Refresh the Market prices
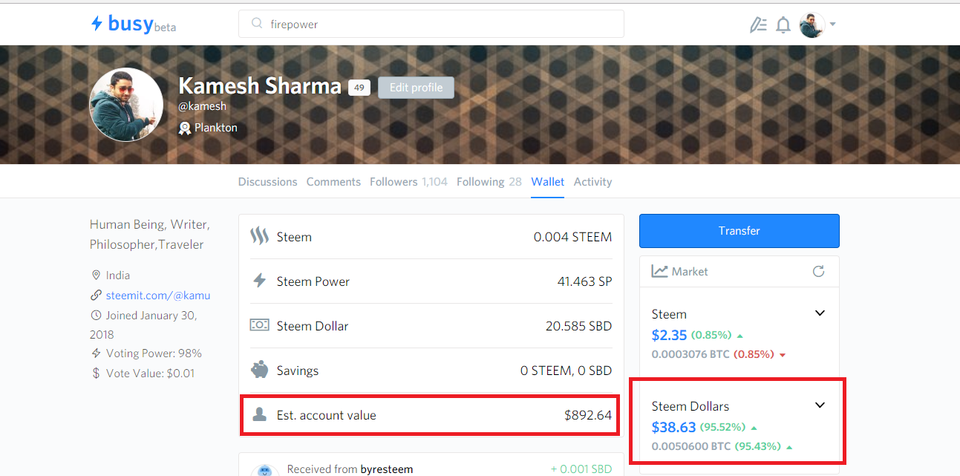Viewport: 960px width, 476px height. (819, 271)
